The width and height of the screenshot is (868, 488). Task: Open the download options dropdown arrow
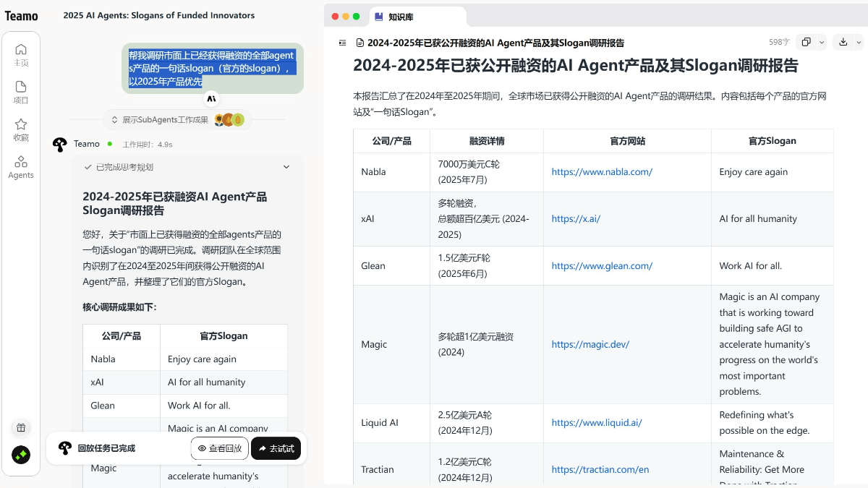coord(859,43)
